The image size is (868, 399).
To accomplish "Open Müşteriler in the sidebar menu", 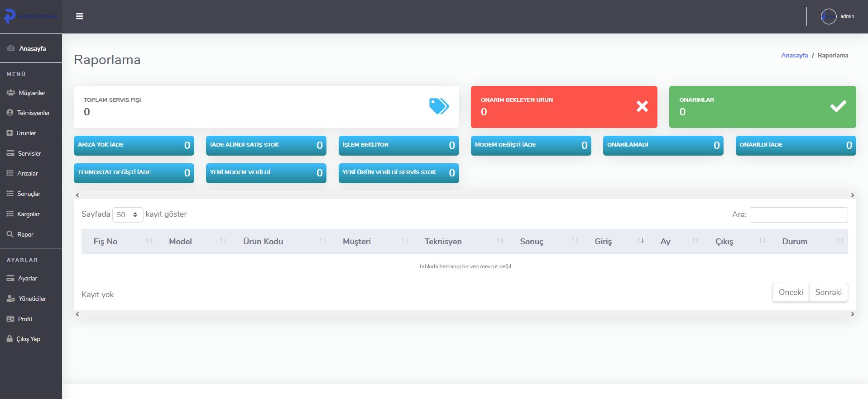I will coord(32,93).
